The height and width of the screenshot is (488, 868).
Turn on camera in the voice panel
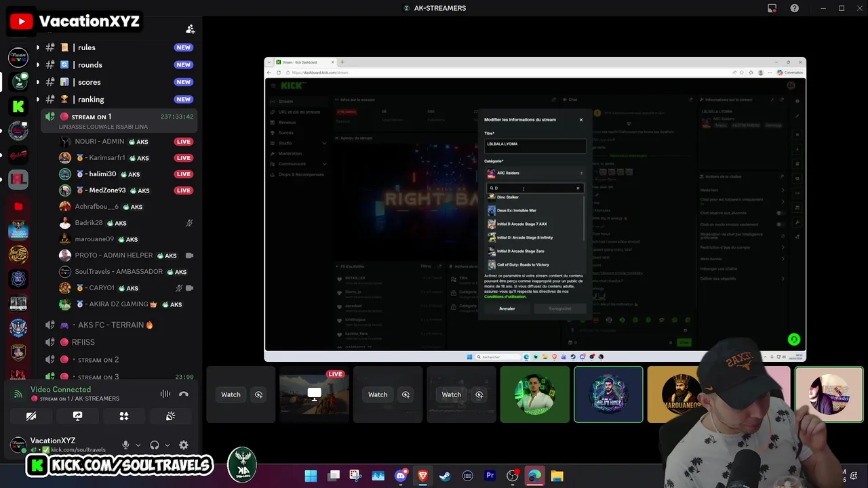[31, 416]
